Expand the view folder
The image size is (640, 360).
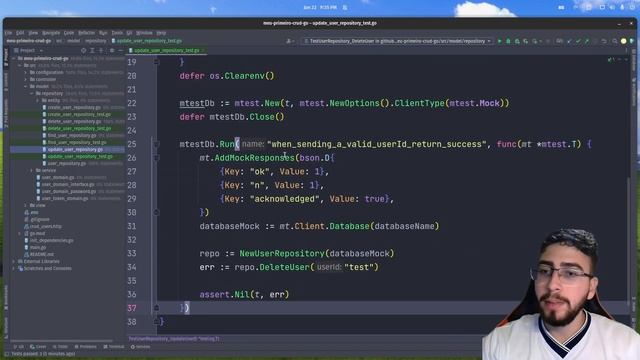(26, 205)
